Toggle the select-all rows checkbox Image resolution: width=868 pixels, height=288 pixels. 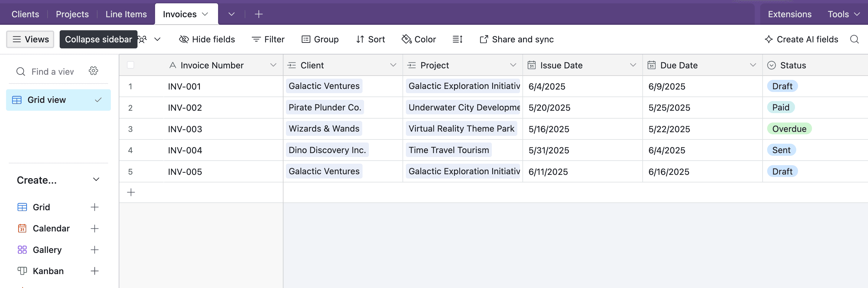[x=131, y=65]
